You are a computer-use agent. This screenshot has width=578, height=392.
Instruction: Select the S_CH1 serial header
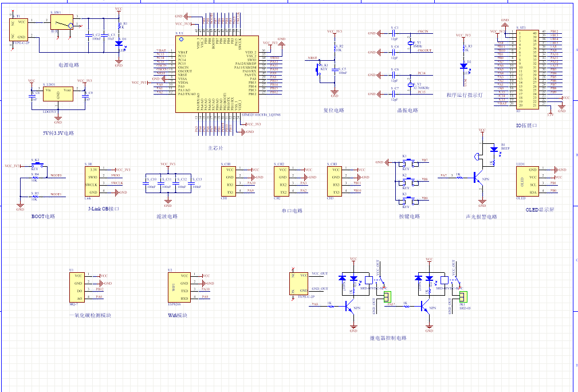(x=229, y=181)
